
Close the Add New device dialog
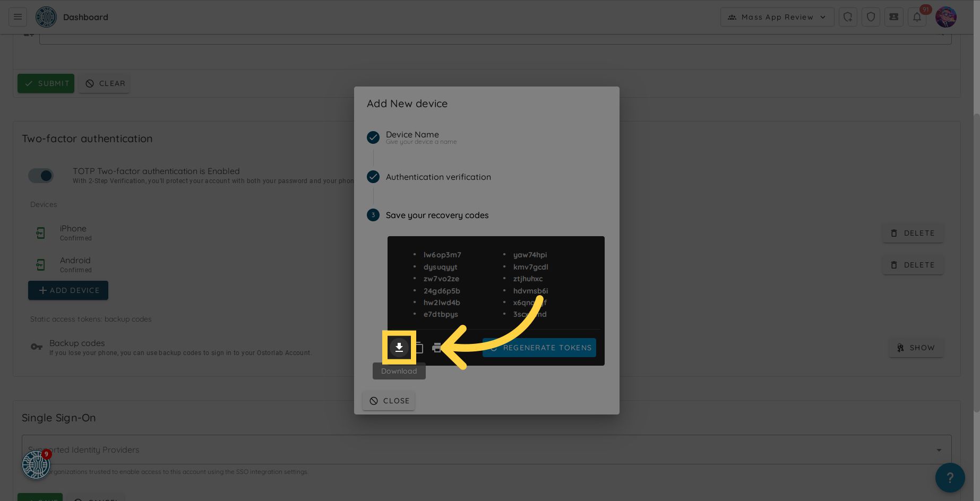[x=389, y=401]
